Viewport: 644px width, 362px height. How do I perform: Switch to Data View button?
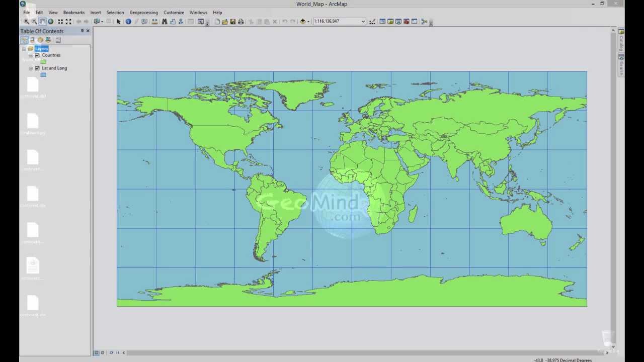point(96,352)
